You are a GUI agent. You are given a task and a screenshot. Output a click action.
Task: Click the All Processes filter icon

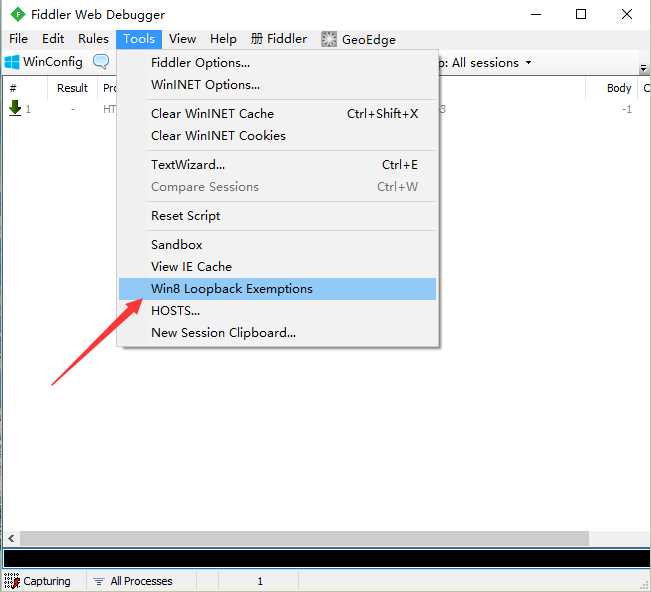[99, 581]
